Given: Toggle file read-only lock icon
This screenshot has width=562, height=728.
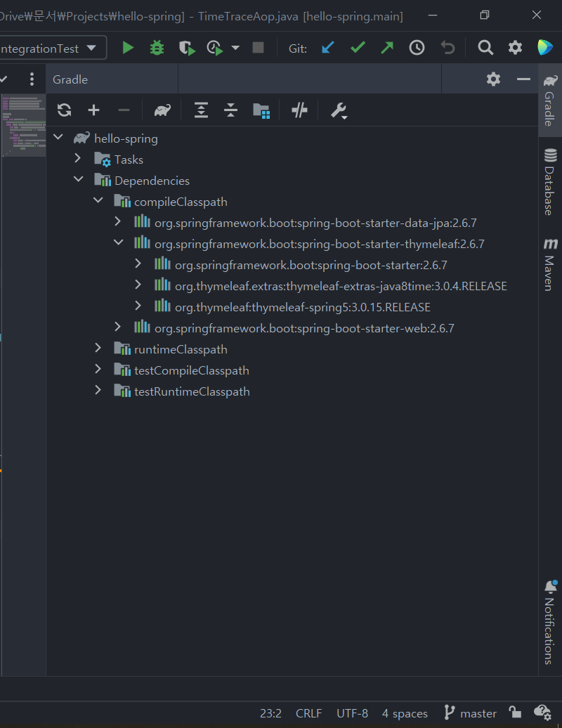Looking at the screenshot, I should coord(515,713).
